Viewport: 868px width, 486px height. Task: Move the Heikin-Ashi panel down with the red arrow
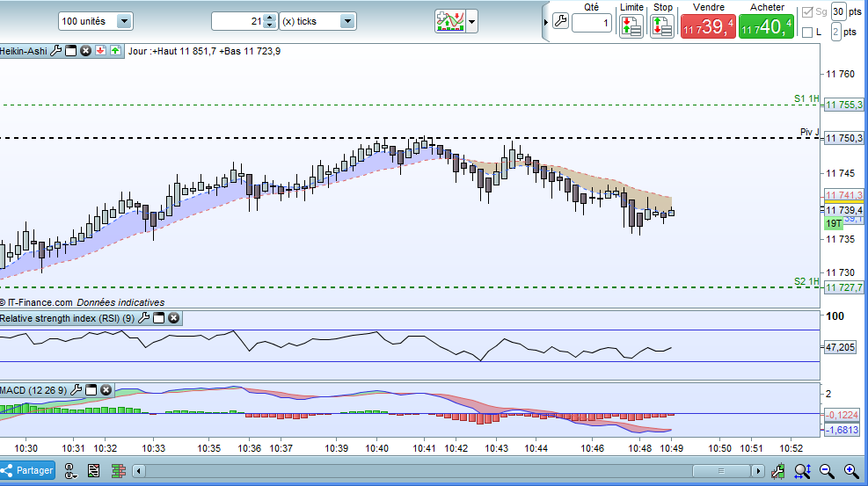point(100,51)
